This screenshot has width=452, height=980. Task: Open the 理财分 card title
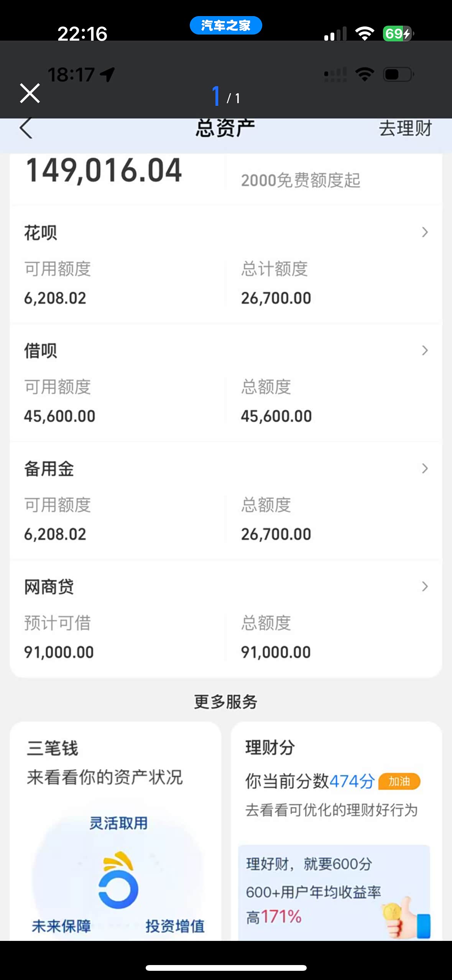point(270,748)
